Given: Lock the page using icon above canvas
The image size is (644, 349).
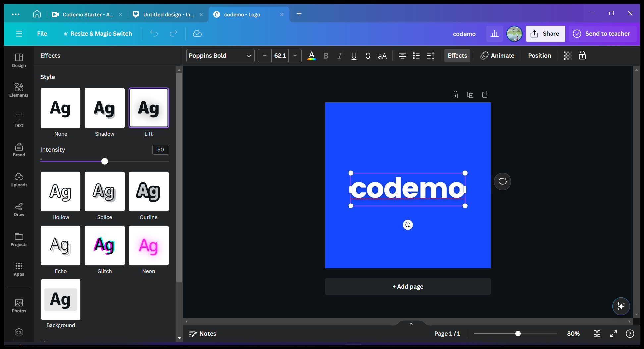Looking at the screenshot, I should point(456,95).
